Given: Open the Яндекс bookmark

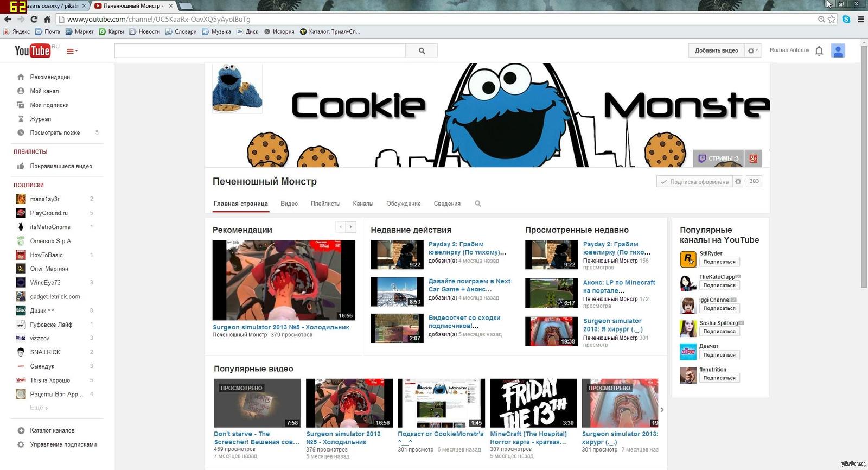Looking at the screenshot, I should [17, 31].
